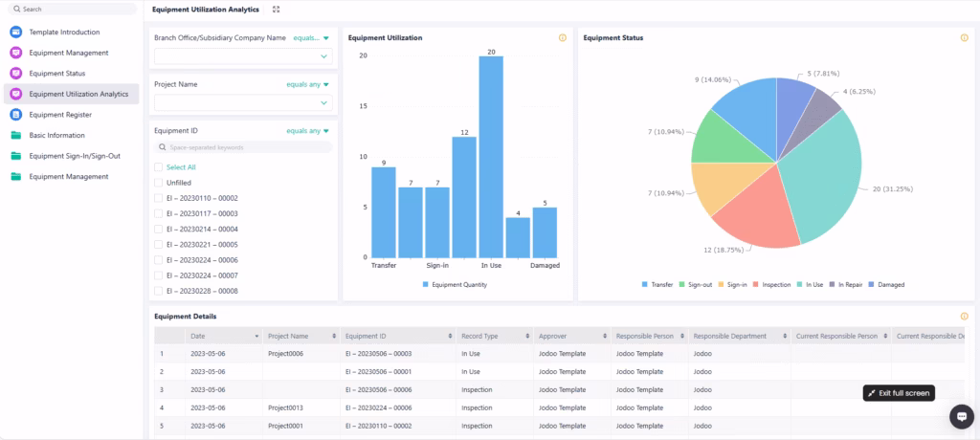Screen dimensions: 980x440
Task: Check the EI – 20230214 – 00004 checkbox
Action: [x=158, y=230]
